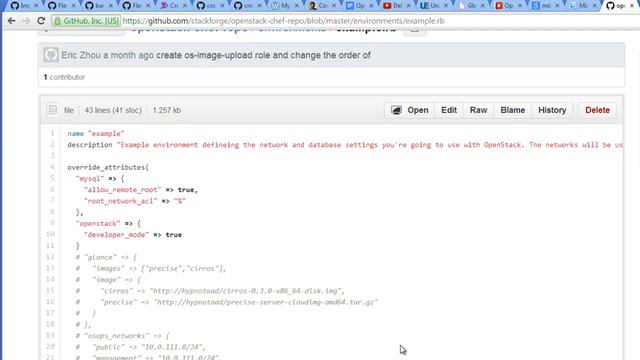Open the commit message 'create os-image-upload role' link
640x360 pixels.
click(x=263, y=55)
